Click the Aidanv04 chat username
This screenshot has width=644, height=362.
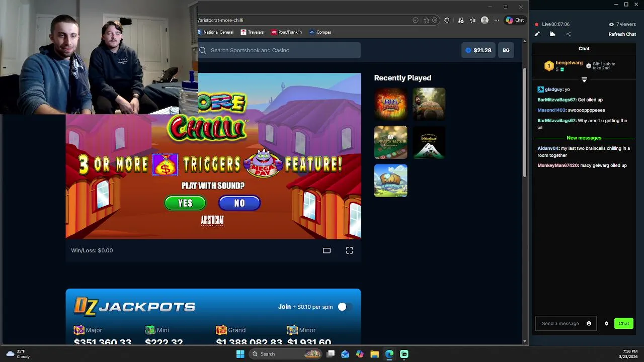(x=548, y=148)
